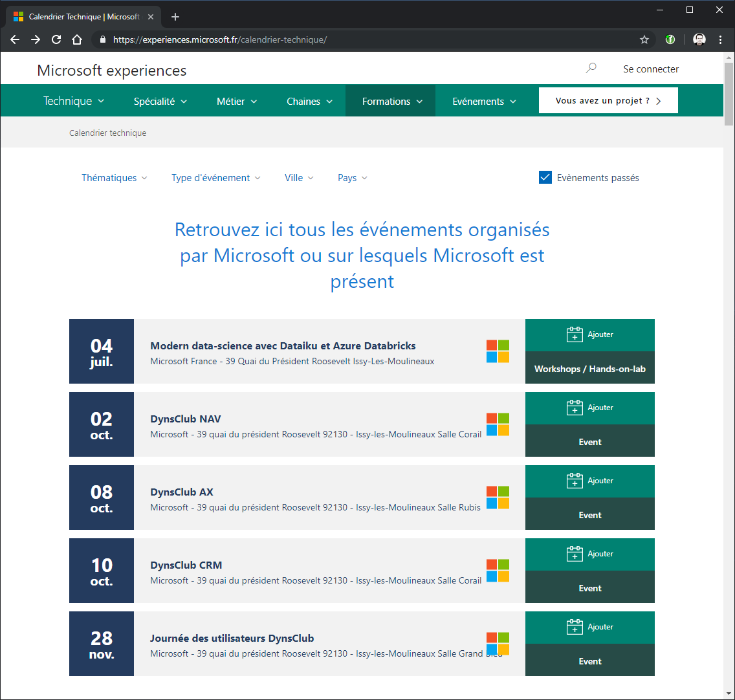Click the Calendrier technique breadcrumb

click(x=108, y=133)
